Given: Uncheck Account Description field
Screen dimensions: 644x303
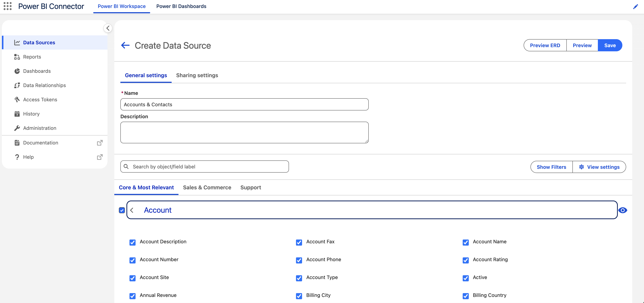Looking at the screenshot, I should pyautogui.click(x=133, y=242).
